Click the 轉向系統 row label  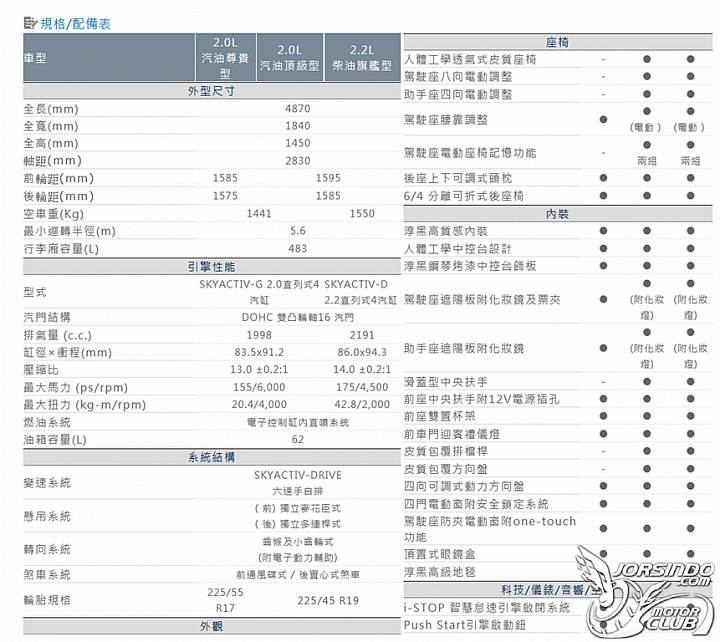(47, 549)
